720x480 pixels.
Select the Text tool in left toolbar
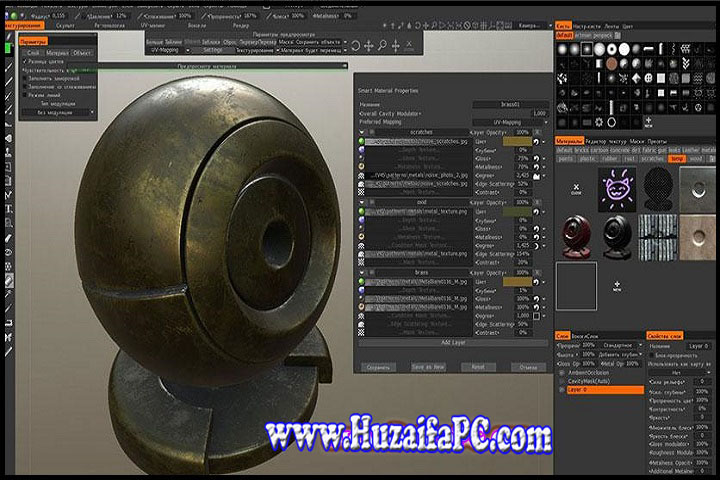point(9,209)
